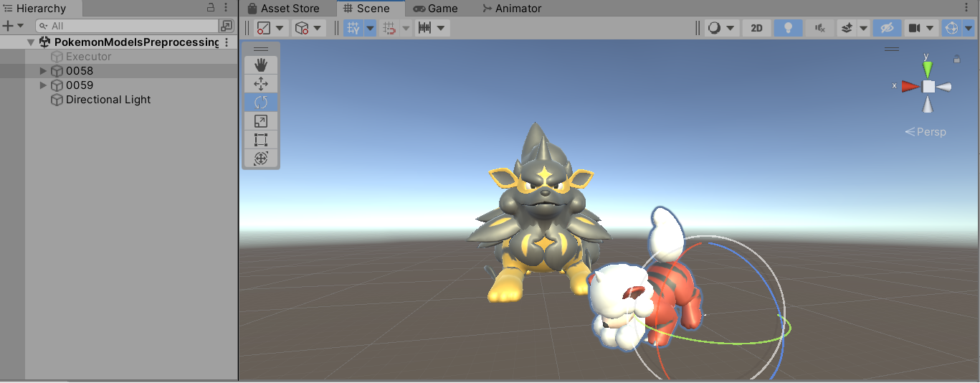
Task: Toggle hidden objects visibility eye icon
Action: pos(888,28)
